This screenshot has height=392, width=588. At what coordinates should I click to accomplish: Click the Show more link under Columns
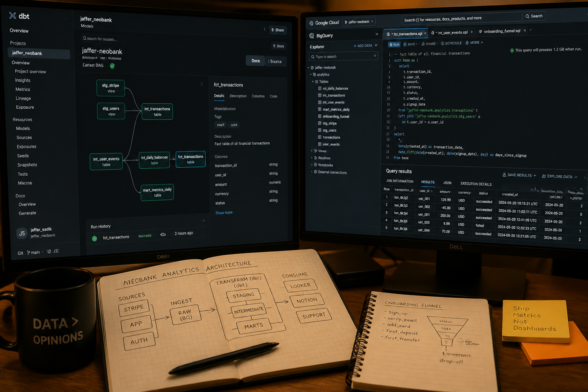click(224, 212)
